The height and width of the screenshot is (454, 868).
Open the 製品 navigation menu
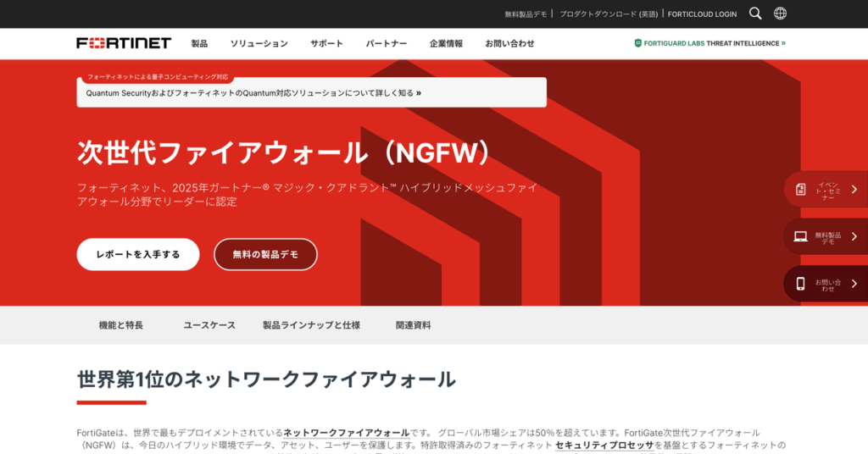coord(199,43)
